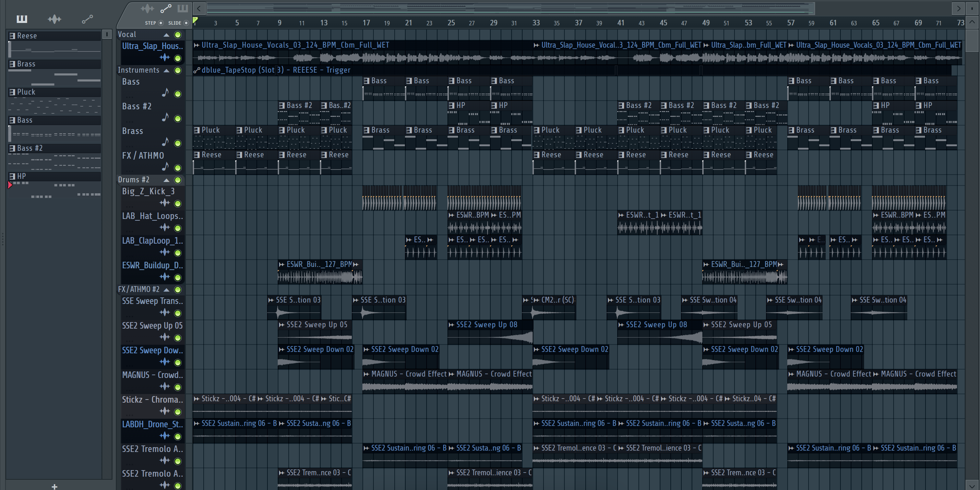Collapse the FX/ATHMO #2 track group
This screenshot has width=980, height=490.
pos(166,290)
